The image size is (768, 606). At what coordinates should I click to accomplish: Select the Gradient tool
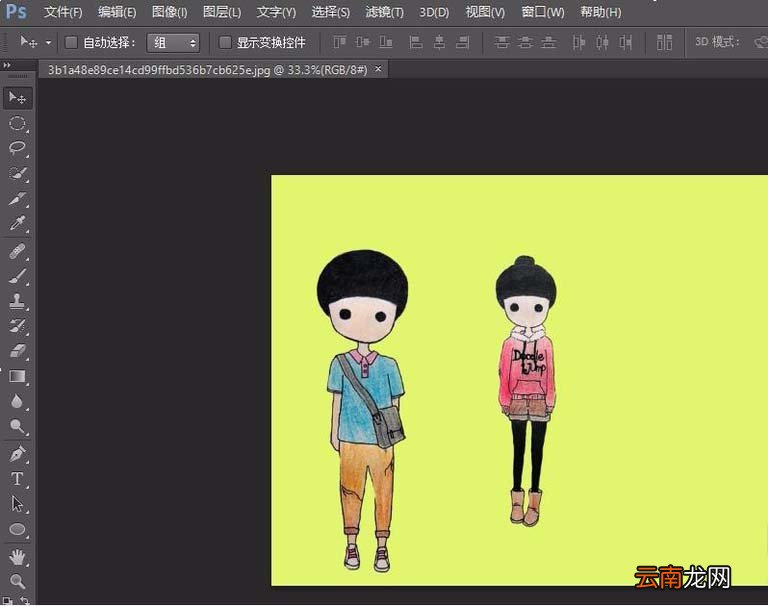click(18, 376)
